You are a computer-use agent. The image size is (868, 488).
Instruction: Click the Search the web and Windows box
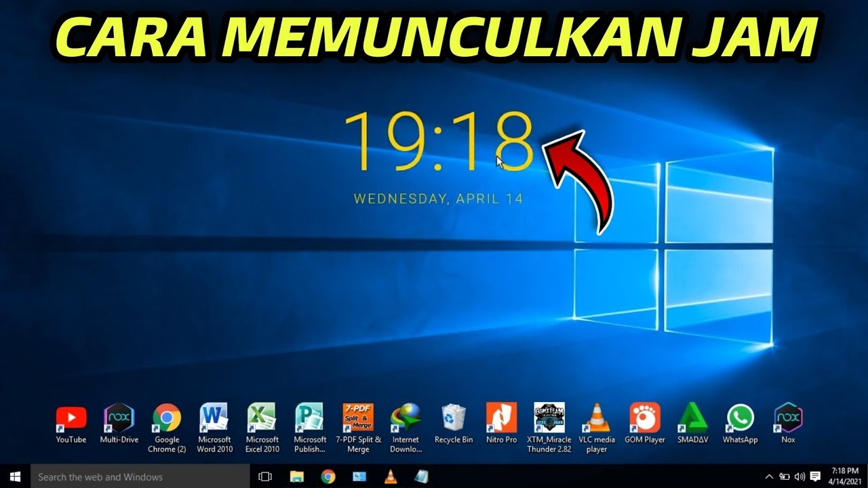pos(140,476)
